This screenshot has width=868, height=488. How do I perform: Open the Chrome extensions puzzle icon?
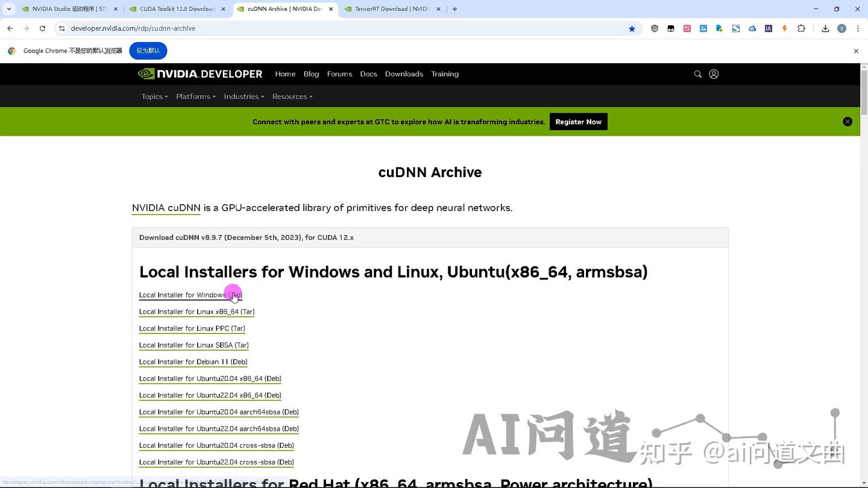tap(801, 28)
